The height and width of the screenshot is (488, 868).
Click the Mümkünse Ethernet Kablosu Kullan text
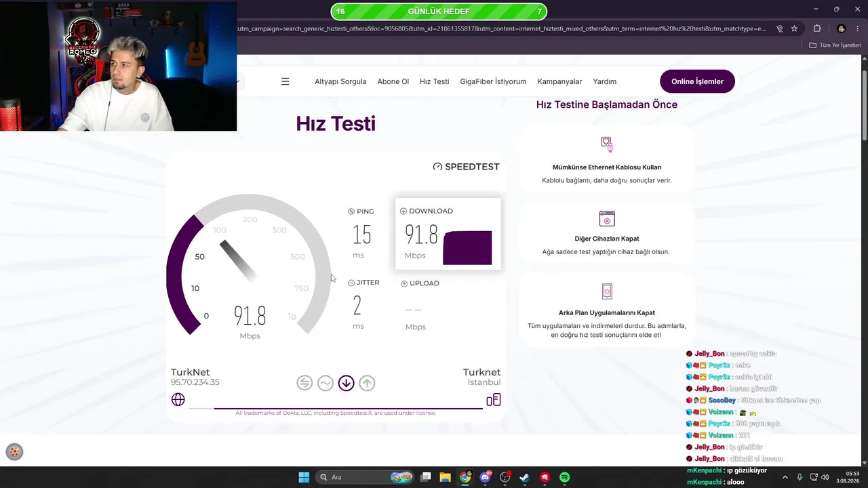(x=607, y=167)
